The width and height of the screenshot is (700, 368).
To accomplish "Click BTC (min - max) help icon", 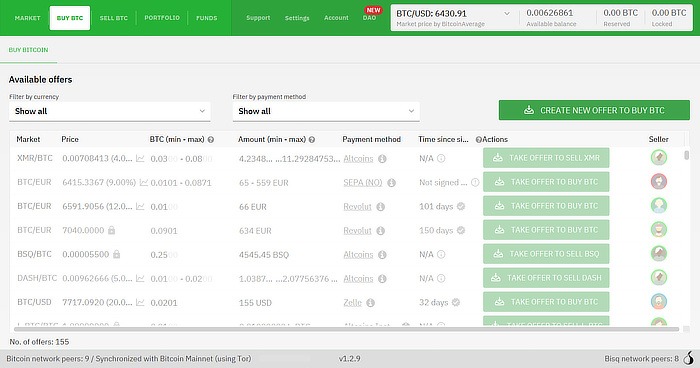I will [x=211, y=140].
